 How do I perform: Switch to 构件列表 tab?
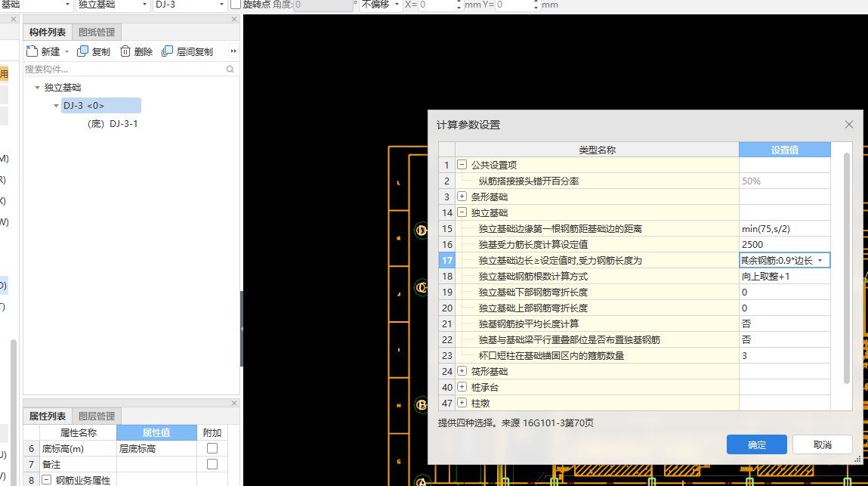coord(47,33)
